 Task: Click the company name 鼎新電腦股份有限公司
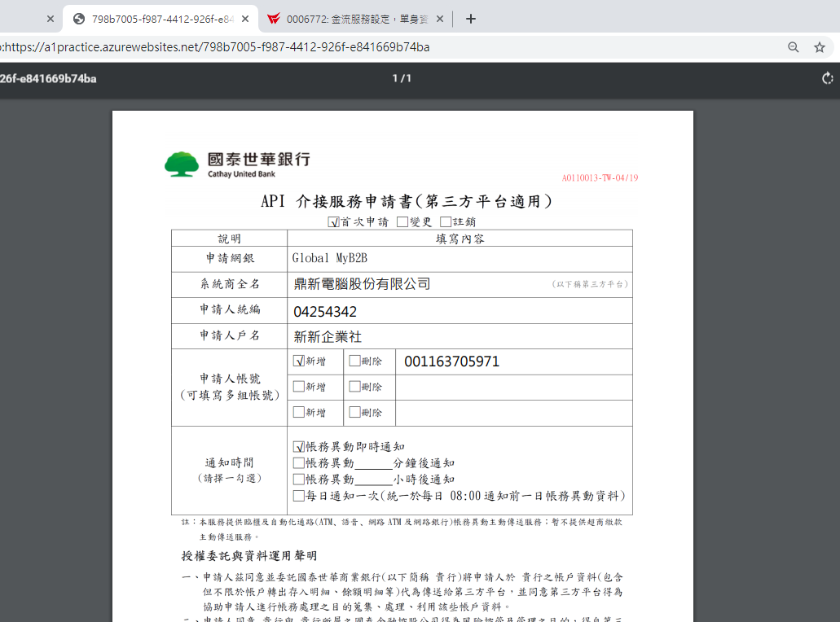tap(362, 283)
